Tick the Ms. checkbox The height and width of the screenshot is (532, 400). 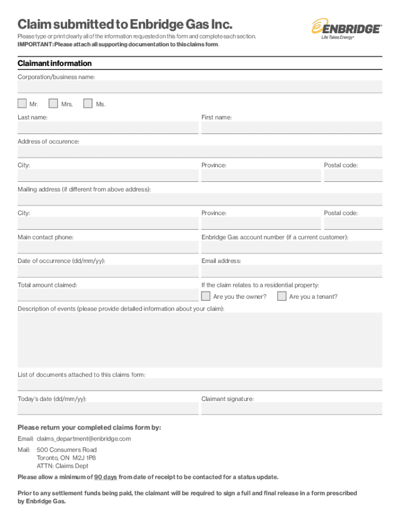[88, 103]
